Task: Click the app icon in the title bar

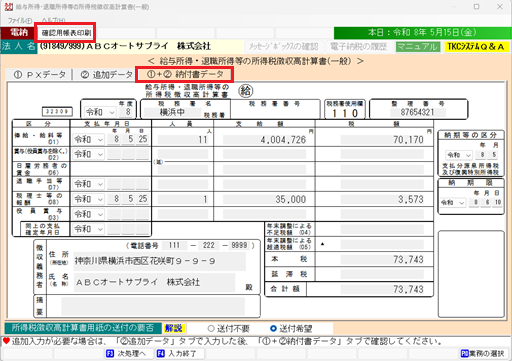Action: click(x=8, y=7)
